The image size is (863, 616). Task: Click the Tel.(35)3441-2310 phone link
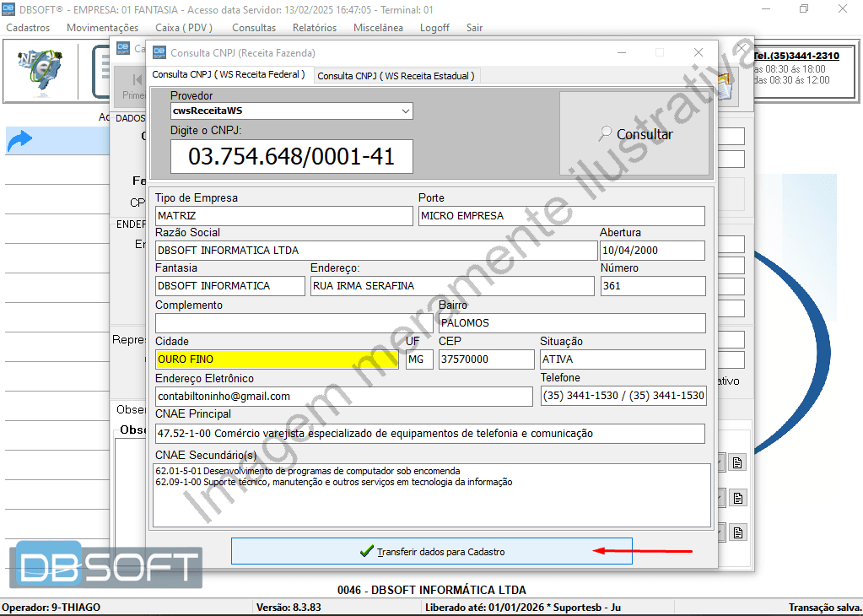[796, 56]
